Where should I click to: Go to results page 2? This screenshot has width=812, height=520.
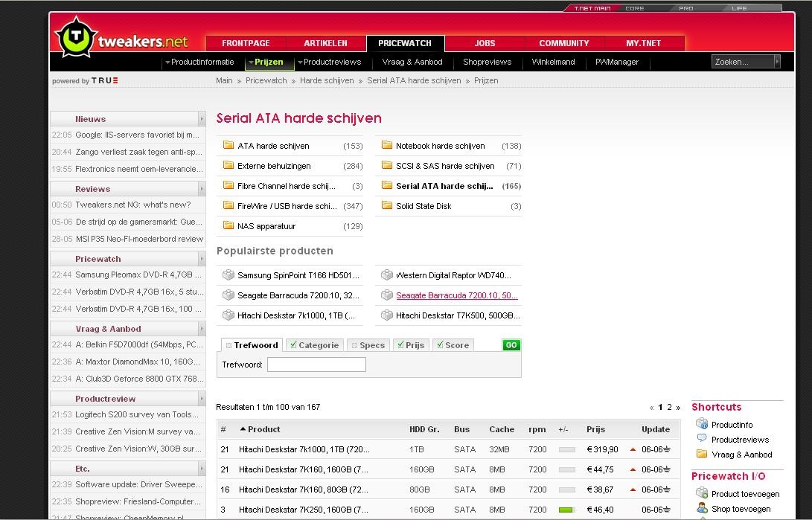click(x=669, y=407)
